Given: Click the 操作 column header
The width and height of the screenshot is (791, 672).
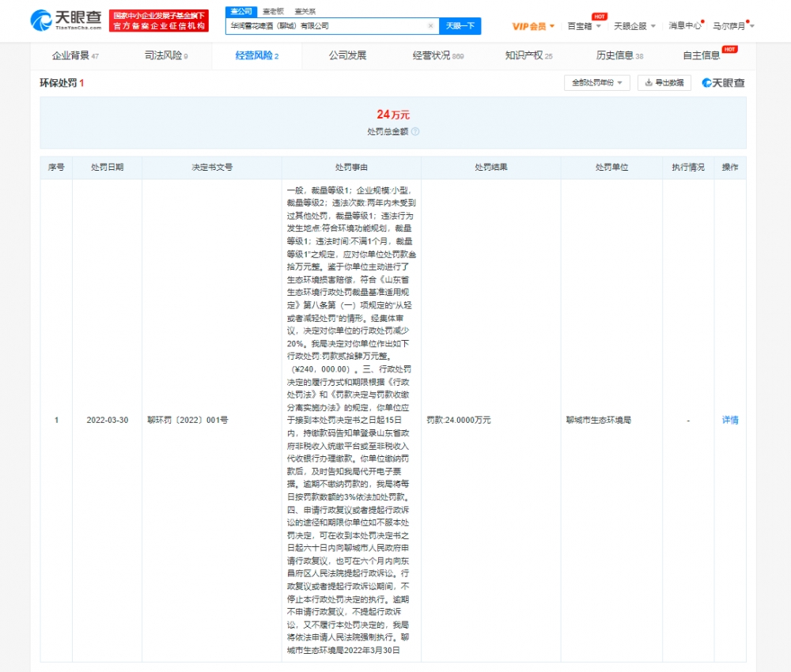Looking at the screenshot, I should click(x=730, y=168).
